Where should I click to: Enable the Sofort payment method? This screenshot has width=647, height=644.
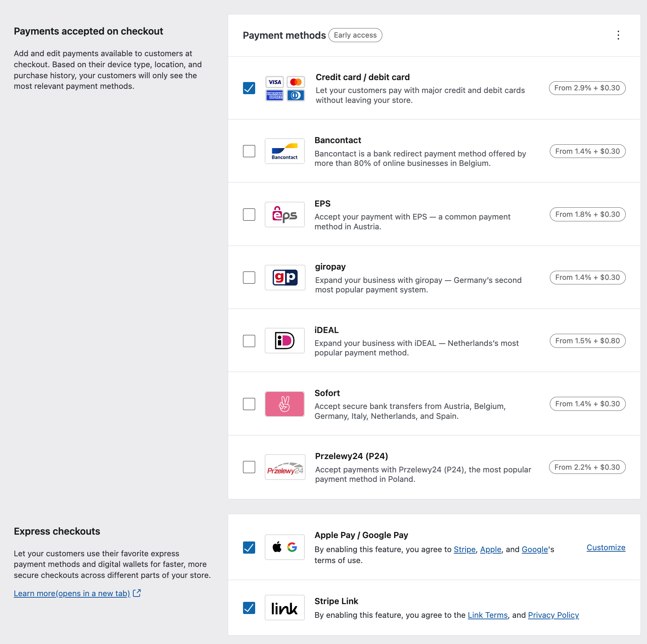click(x=249, y=404)
